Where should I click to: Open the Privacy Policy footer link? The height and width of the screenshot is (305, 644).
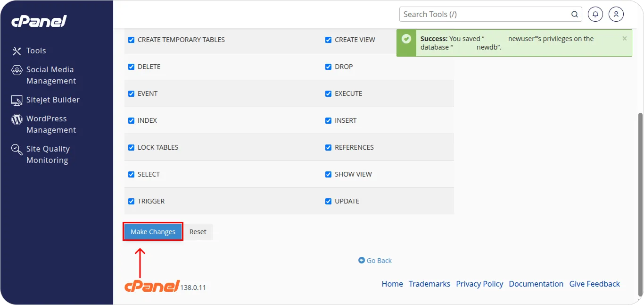pyautogui.click(x=479, y=284)
